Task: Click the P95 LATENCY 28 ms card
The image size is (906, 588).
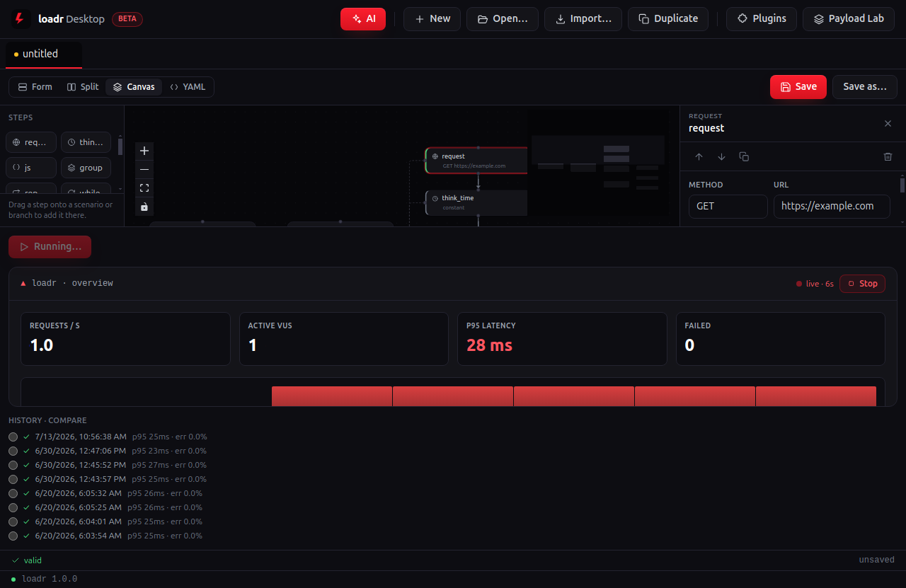Action: click(x=562, y=339)
